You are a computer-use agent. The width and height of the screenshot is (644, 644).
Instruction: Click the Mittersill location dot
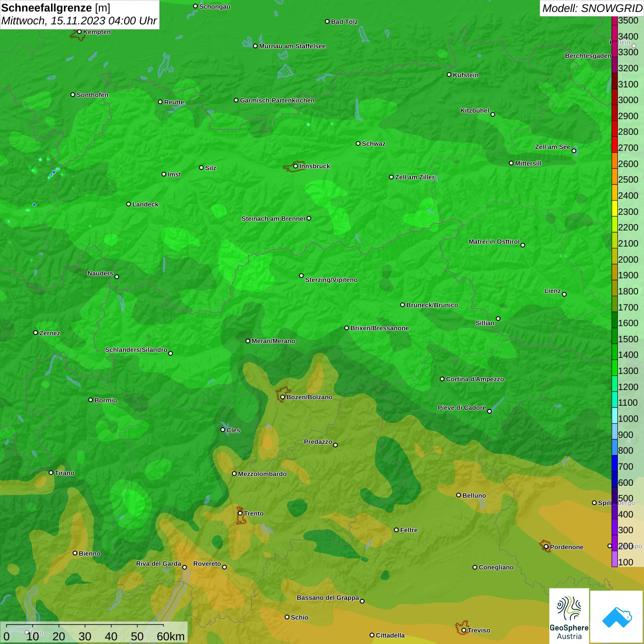pyautogui.click(x=511, y=163)
